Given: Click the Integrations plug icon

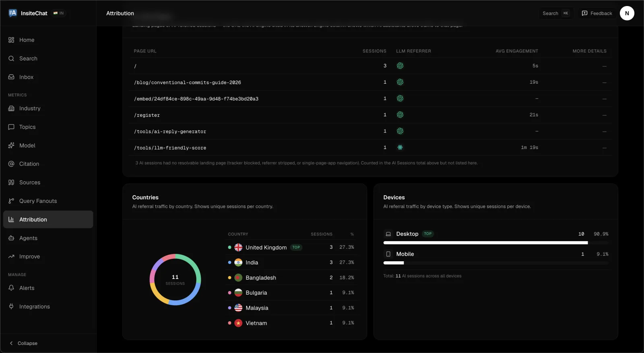Looking at the screenshot, I should coord(11,306).
